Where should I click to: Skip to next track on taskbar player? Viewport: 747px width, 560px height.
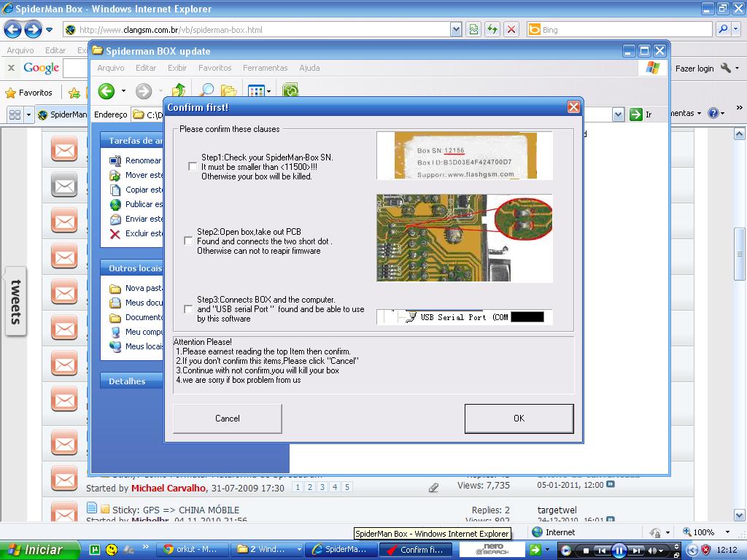(636, 551)
